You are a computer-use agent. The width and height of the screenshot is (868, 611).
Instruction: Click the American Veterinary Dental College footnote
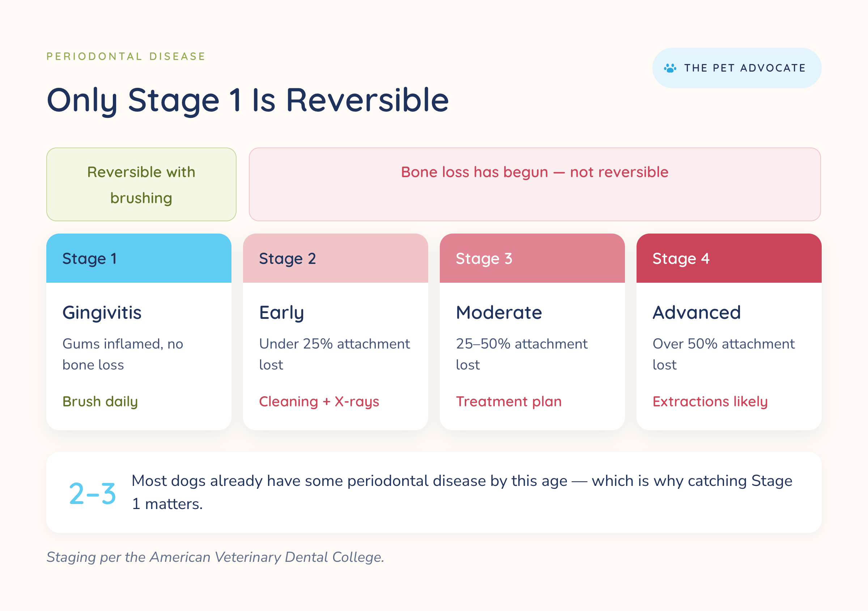tap(215, 557)
